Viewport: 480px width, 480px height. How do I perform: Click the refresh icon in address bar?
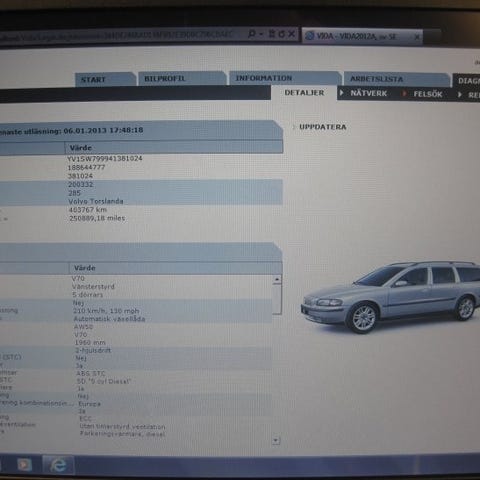click(282, 34)
